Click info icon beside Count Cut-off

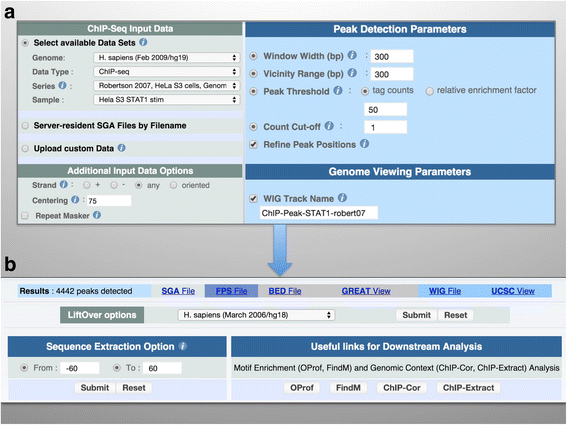tap(329, 126)
